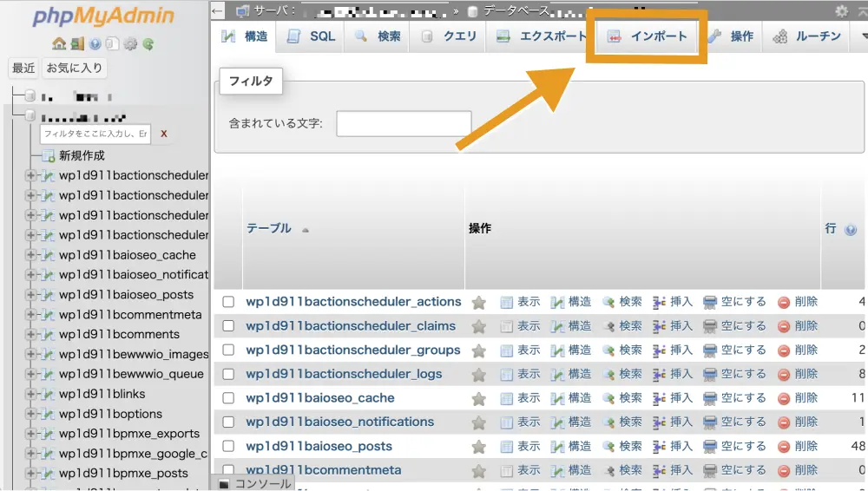Open the phpMyAdmin documentation help icon
Image resolution: width=868 pixels, height=491 pixels.
tap(95, 43)
